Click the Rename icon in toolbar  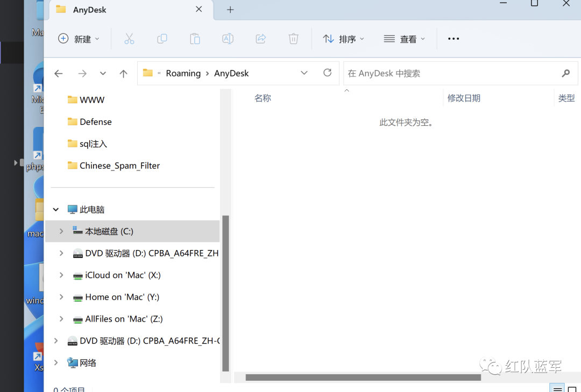click(228, 39)
